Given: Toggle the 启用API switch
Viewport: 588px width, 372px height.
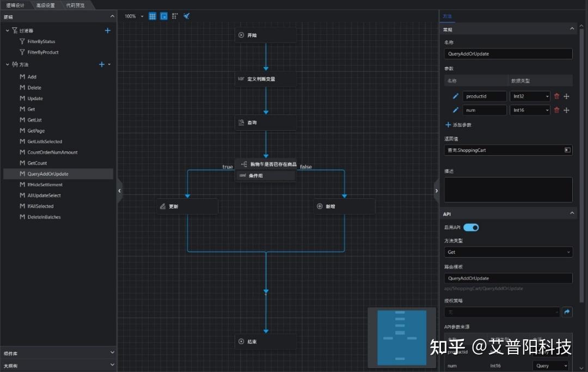Looking at the screenshot, I should point(471,227).
